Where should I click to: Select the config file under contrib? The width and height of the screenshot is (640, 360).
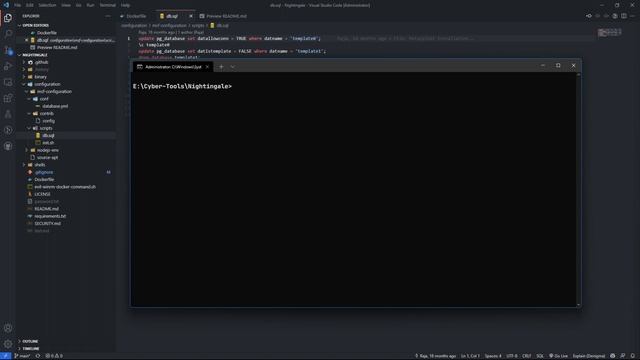[x=48, y=121]
